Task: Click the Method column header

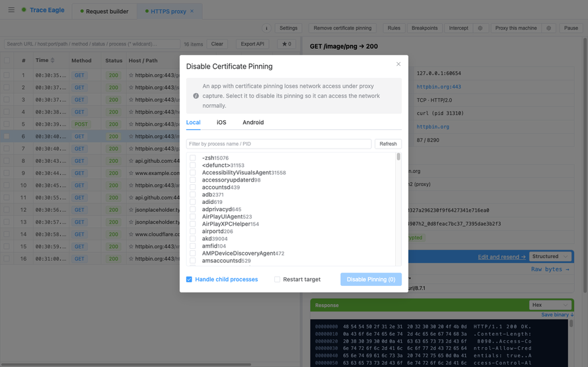Action: (x=81, y=60)
